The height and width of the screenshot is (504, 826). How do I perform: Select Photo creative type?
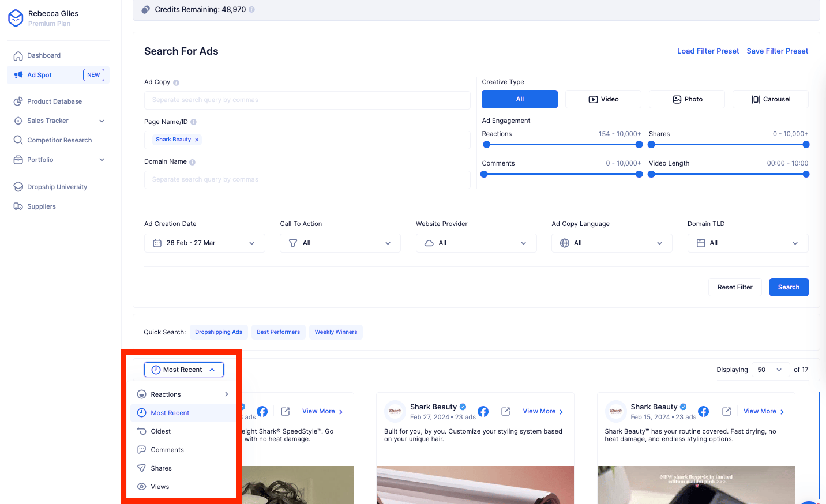click(686, 99)
